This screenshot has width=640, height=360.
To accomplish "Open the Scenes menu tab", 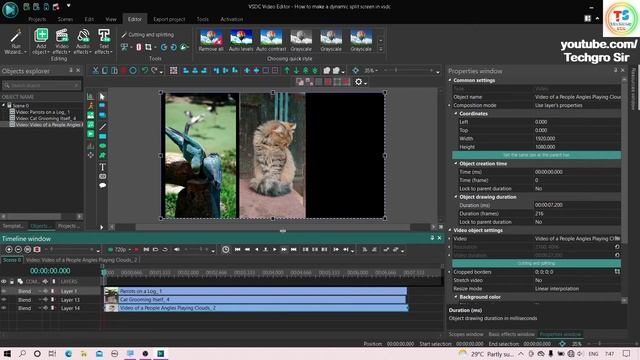I will [65, 19].
